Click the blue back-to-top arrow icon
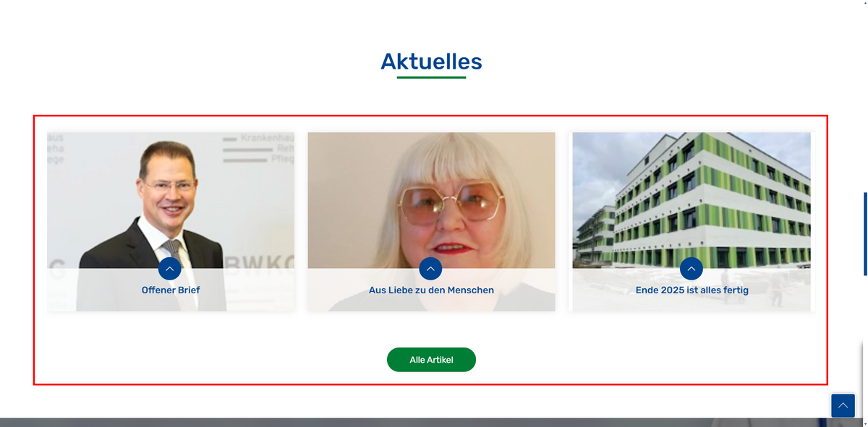The image size is (868, 427). point(843,406)
